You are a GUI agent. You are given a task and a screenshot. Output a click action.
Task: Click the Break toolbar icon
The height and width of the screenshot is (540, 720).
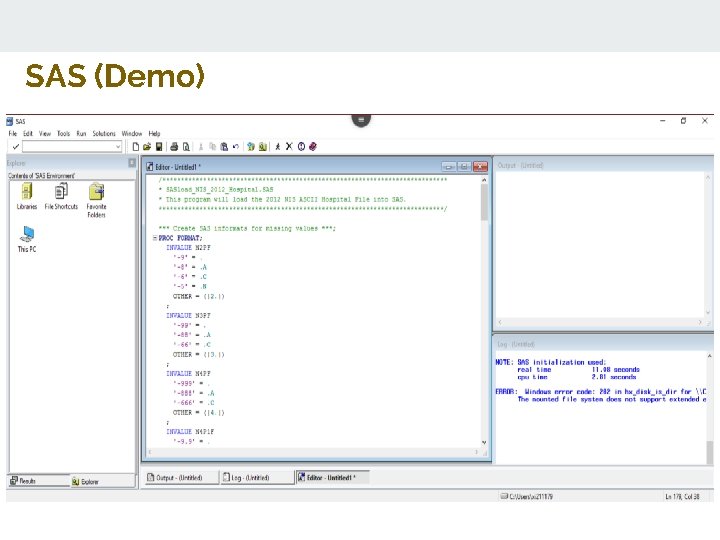(301, 147)
